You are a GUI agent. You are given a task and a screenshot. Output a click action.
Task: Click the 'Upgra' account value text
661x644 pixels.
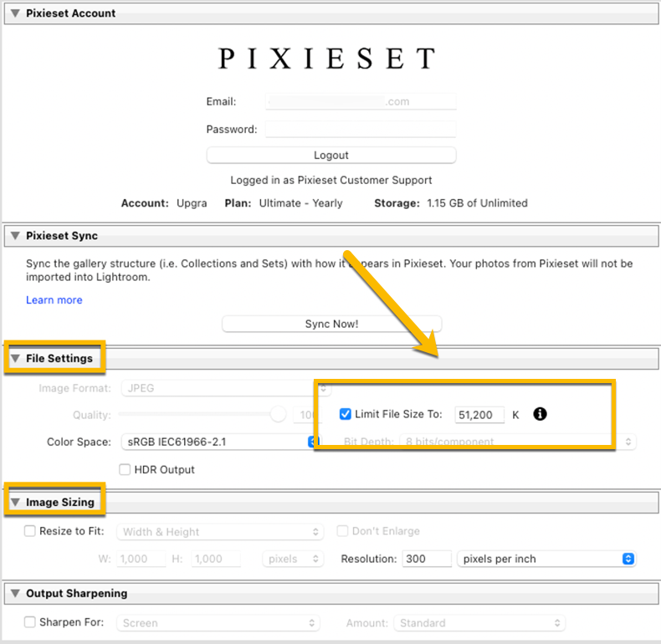[192, 203]
